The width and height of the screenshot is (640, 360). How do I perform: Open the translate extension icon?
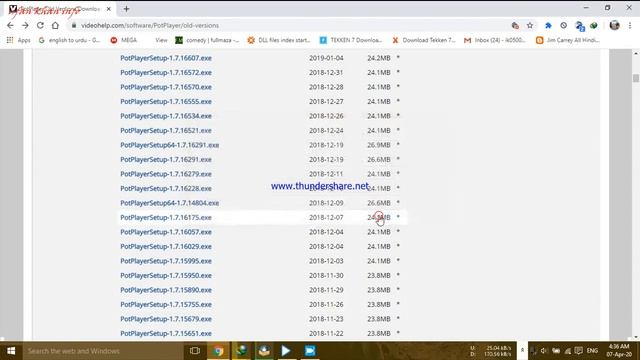[x=580, y=26]
